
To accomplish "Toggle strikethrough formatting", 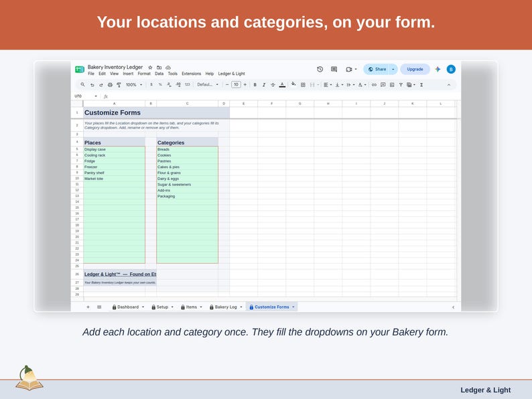I will click(273, 85).
